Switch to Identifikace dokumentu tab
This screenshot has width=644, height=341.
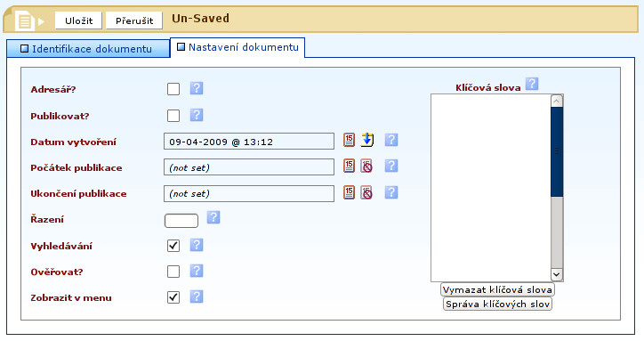coord(88,49)
